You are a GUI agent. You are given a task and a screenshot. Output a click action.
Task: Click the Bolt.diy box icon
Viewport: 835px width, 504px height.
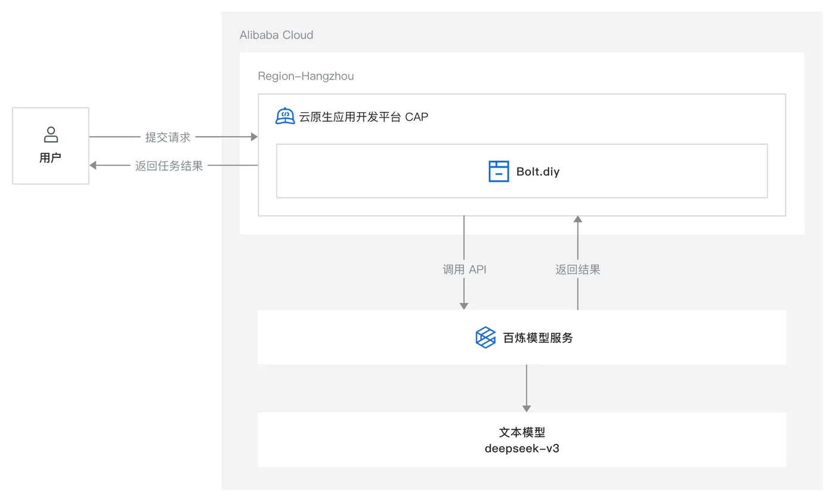pos(499,171)
